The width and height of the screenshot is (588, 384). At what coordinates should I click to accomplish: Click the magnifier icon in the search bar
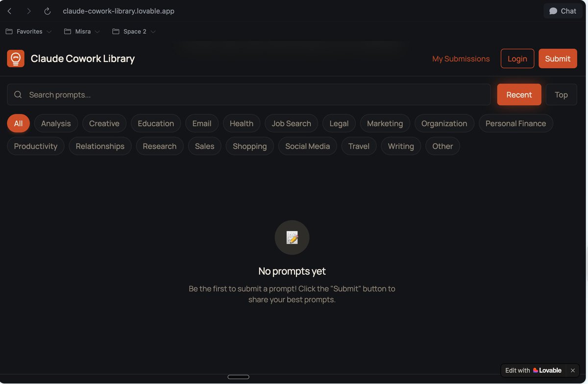[x=18, y=95]
